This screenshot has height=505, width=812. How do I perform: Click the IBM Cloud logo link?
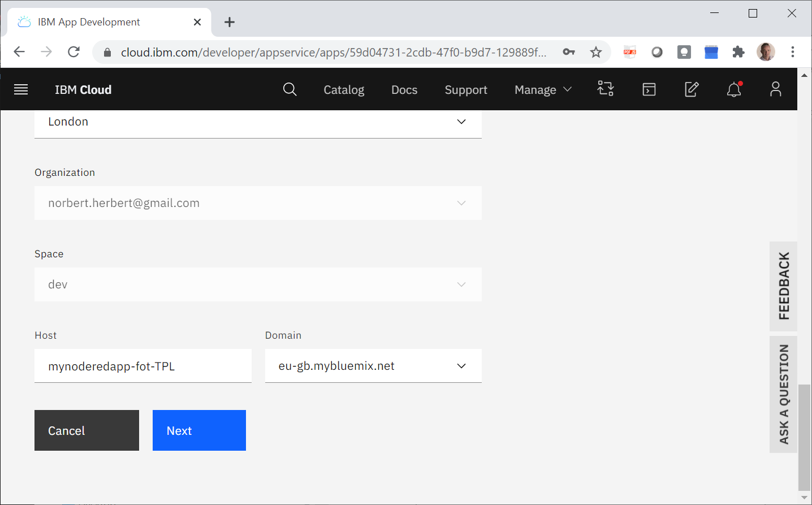[x=83, y=90]
